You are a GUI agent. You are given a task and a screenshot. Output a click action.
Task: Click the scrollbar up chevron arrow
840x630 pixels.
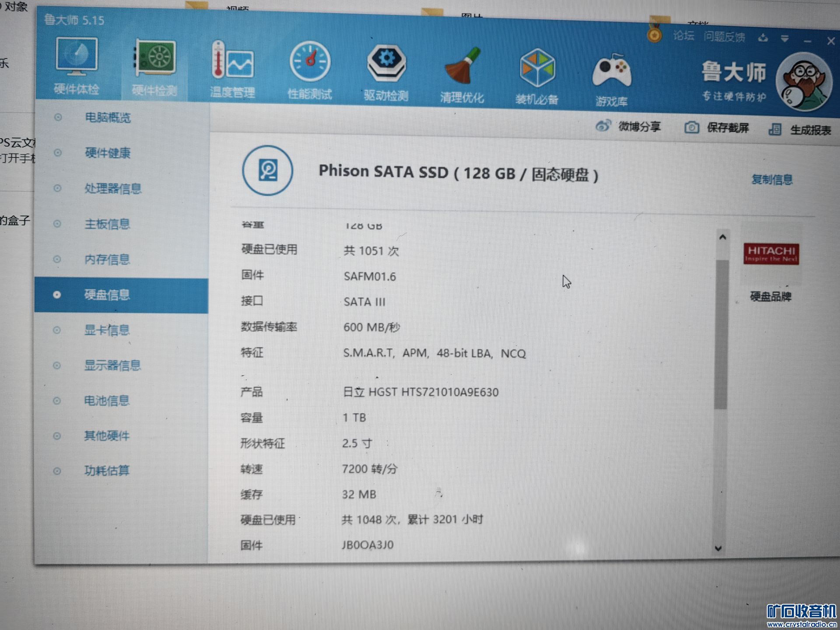[723, 237]
